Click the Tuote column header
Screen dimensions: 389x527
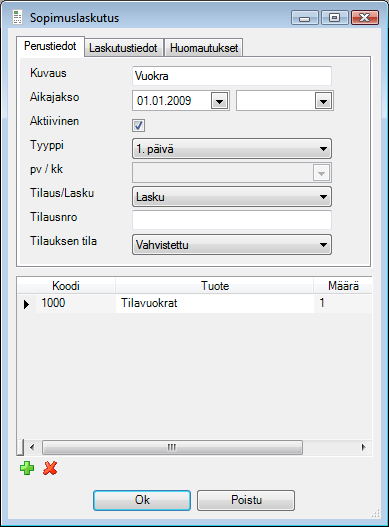215,286
